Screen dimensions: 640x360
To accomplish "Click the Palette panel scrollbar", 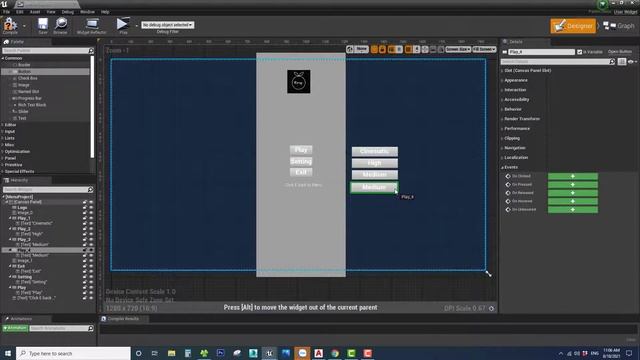I will (92, 107).
